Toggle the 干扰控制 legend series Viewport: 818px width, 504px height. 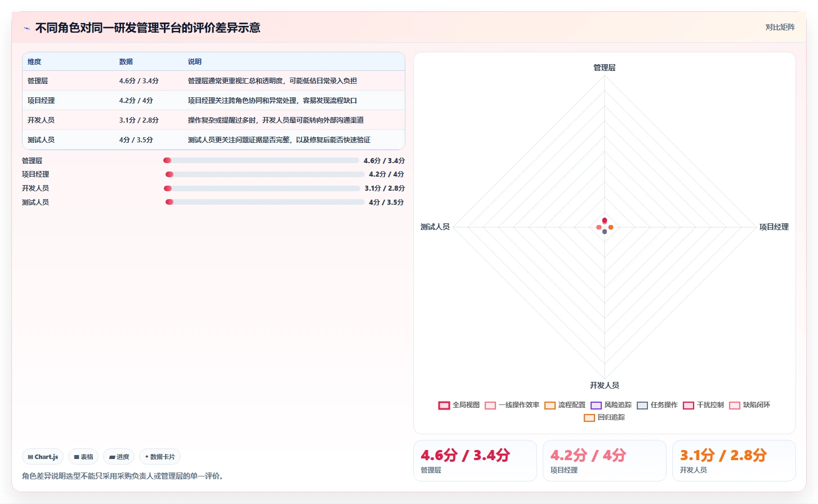point(703,405)
